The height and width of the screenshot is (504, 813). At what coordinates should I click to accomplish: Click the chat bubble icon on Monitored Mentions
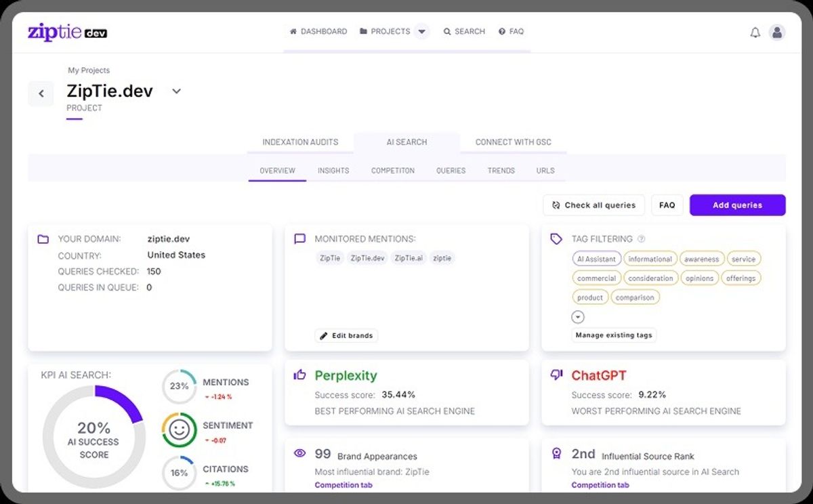coord(299,238)
